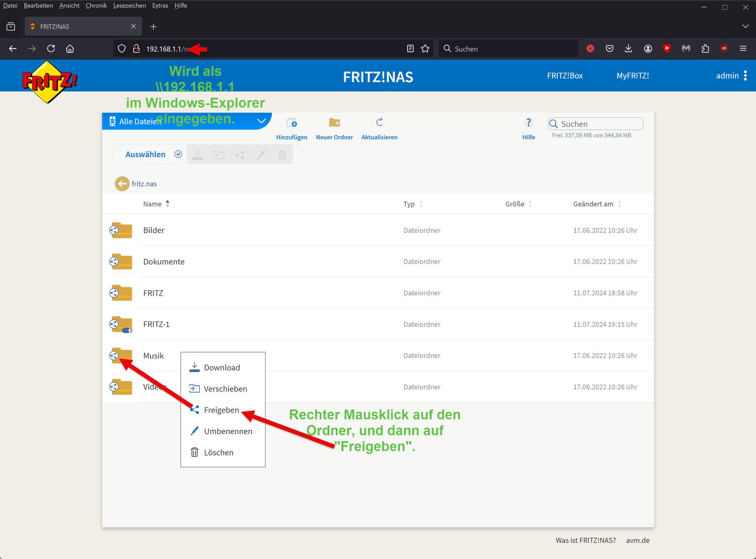Reload the page in the browser

coord(51,48)
